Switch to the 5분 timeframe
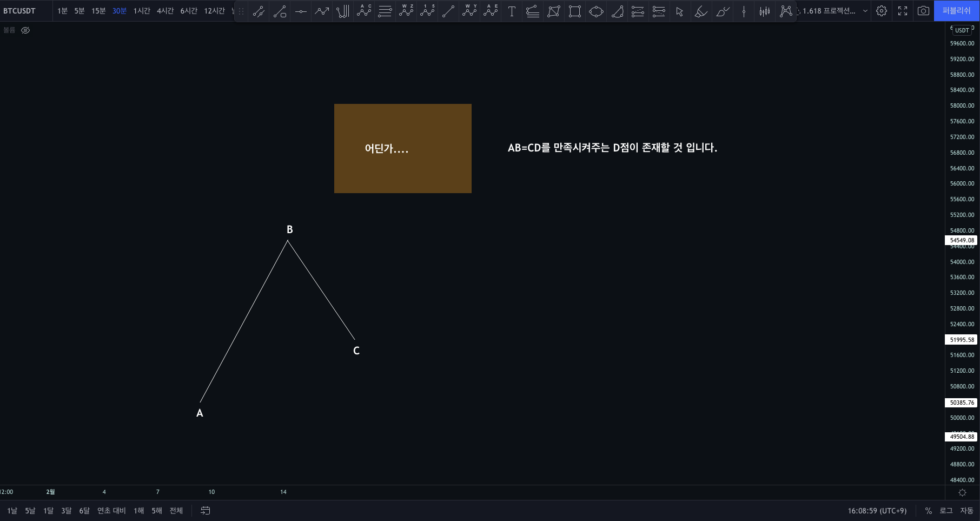Viewport: 980px width, 521px height. (80, 11)
